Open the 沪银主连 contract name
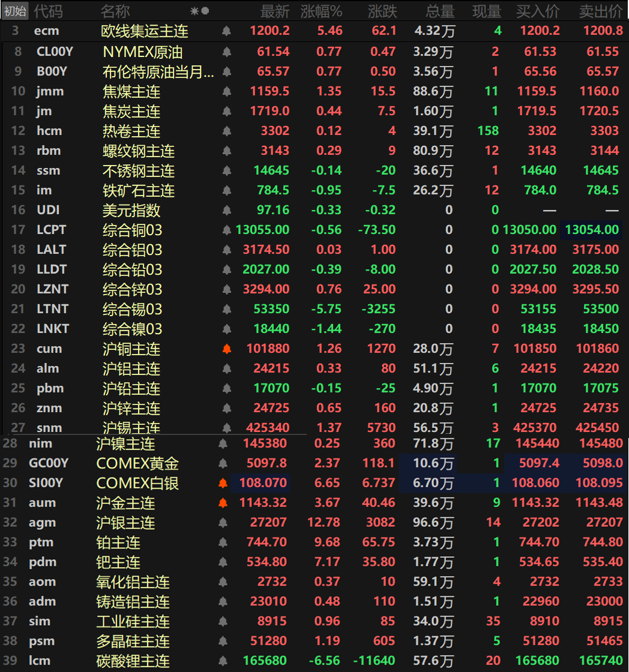This screenshot has height=672, width=629. point(125,523)
